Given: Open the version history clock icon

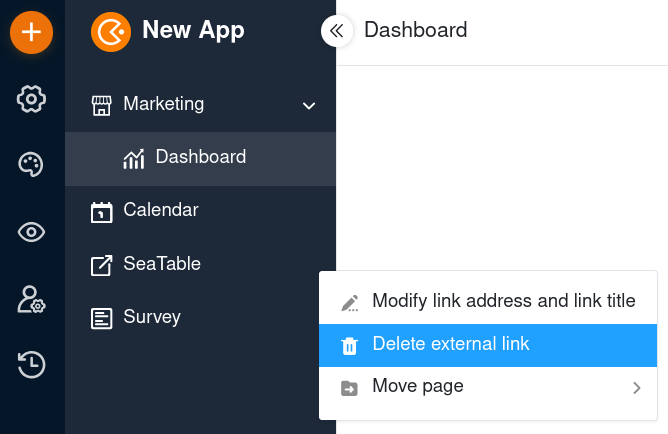Looking at the screenshot, I should (x=32, y=365).
